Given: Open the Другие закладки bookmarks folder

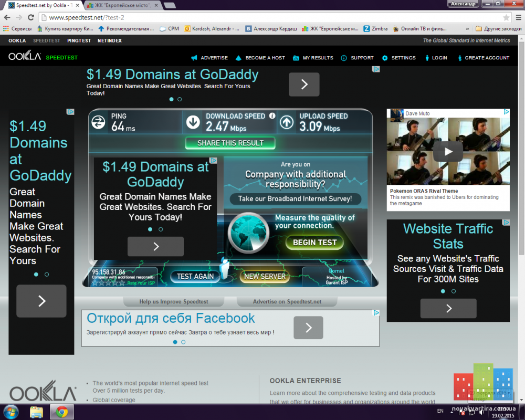Looking at the screenshot, I should 499,29.
